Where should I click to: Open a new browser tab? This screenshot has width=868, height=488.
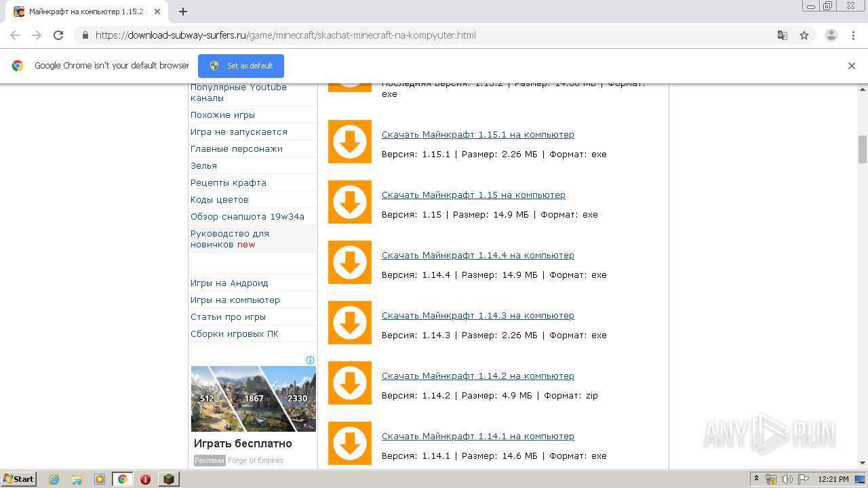[183, 12]
